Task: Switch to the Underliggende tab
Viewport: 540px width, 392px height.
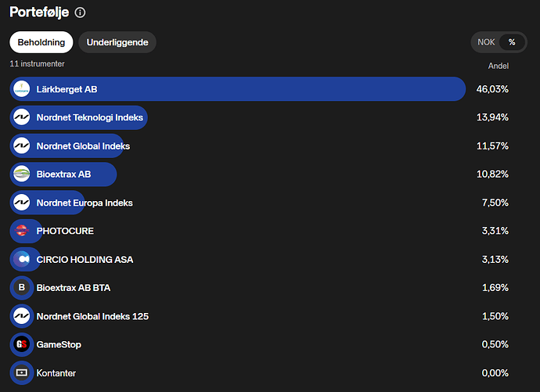Action: (117, 42)
